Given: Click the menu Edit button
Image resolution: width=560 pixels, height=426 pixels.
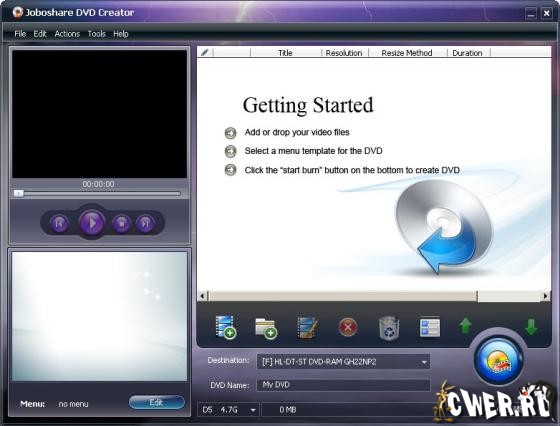Looking at the screenshot, I should pos(157,402).
